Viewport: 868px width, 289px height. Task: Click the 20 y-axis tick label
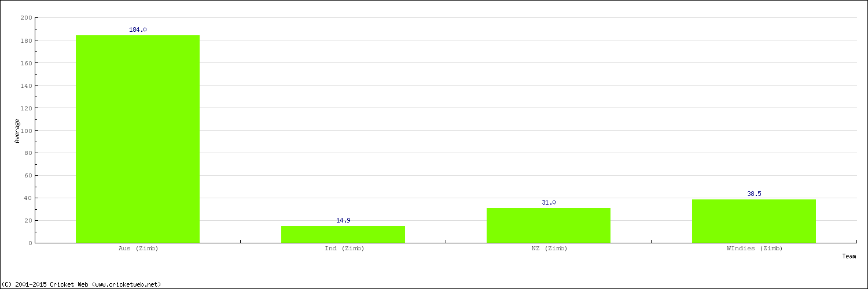point(28,221)
